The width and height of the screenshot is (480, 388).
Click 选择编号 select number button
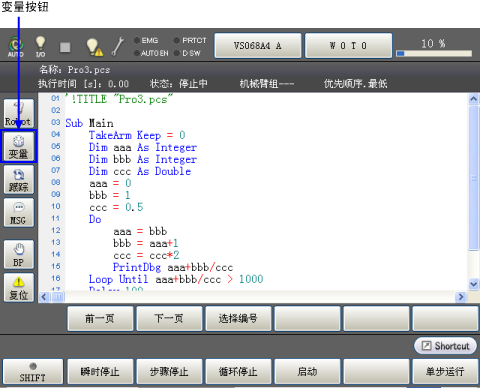(x=238, y=319)
